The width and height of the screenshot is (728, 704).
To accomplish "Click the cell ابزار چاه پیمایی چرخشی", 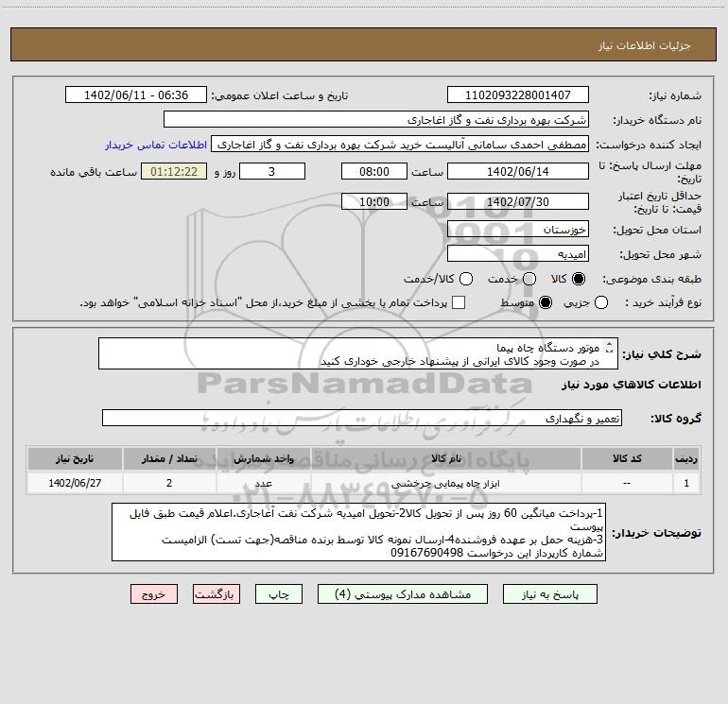I will tap(445, 483).
